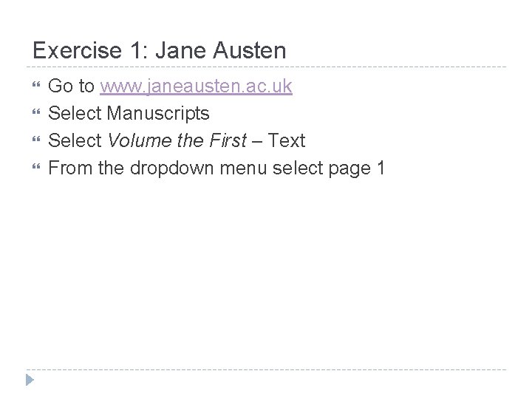Click the dashed line under the title
Screen dimensions: 532x399
[x=266, y=67]
